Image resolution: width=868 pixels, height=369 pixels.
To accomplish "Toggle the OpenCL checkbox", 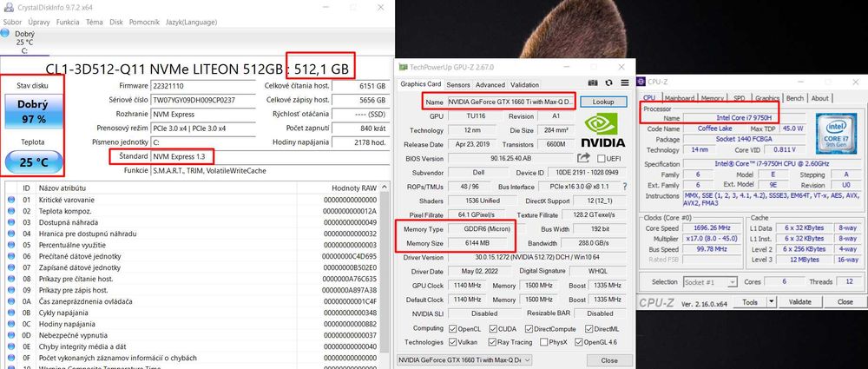I will coord(453,328).
